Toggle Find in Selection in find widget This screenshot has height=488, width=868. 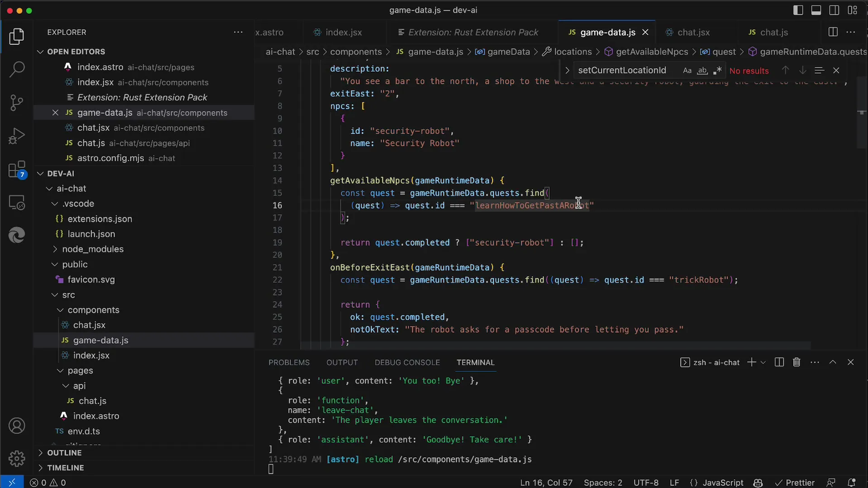[x=819, y=71]
